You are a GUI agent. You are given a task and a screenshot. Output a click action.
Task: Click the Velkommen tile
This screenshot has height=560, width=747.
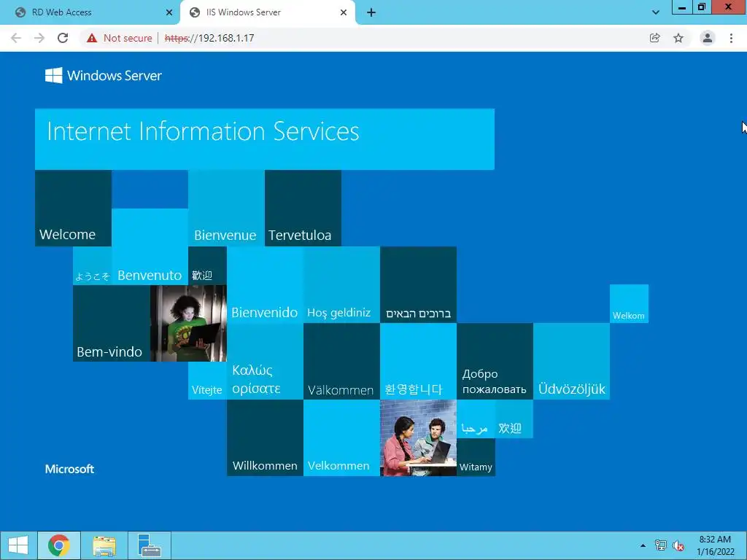tap(341, 438)
